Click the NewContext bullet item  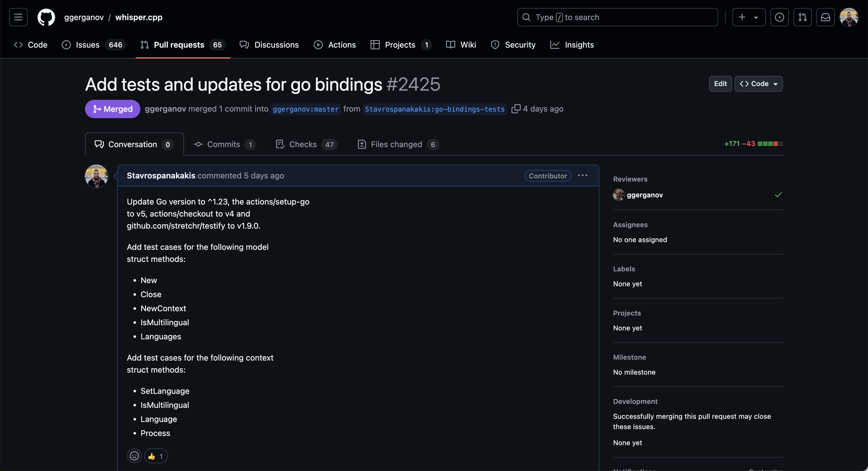(x=163, y=308)
